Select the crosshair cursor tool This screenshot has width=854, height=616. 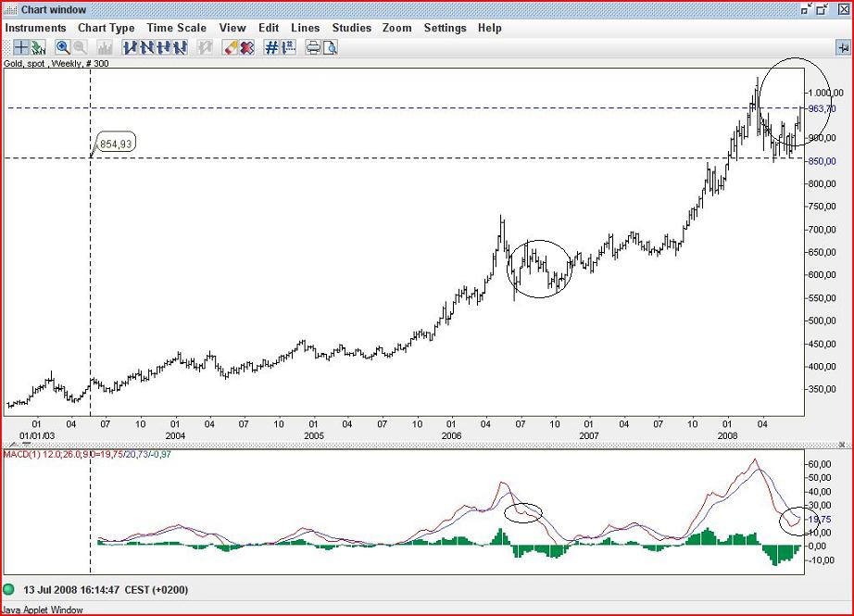click(x=21, y=48)
